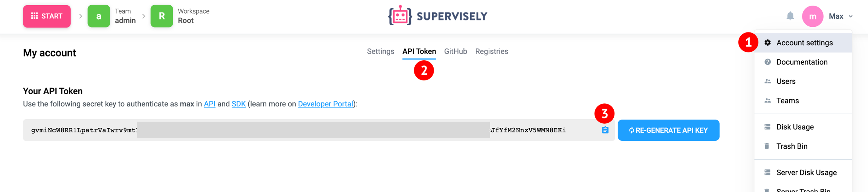Click the Supervisely robot logo
The image size is (868, 192).
[400, 16]
